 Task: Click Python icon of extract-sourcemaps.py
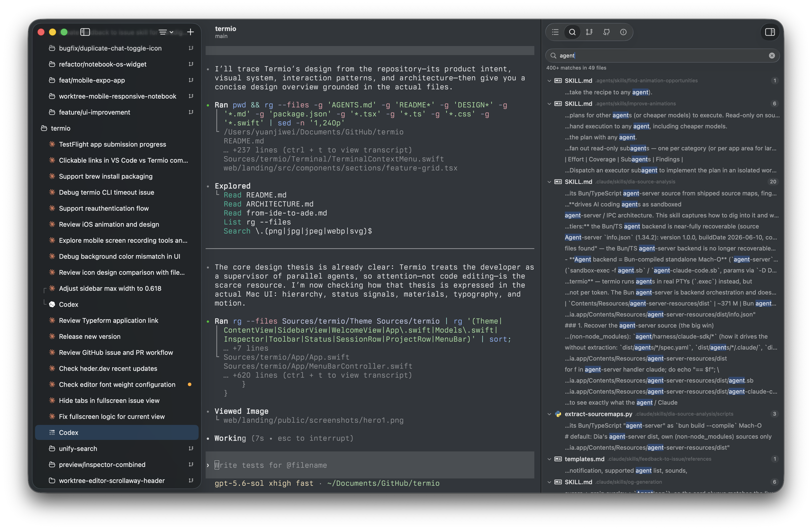coord(558,414)
